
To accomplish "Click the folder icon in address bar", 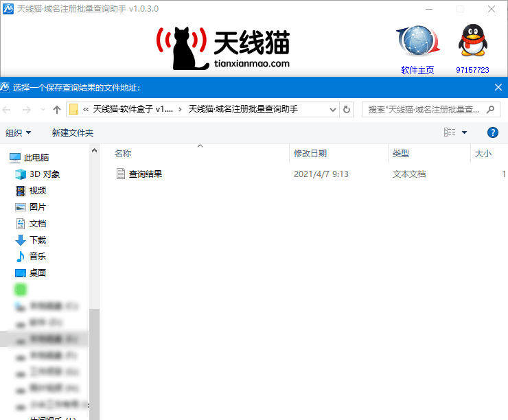I will click(74, 109).
